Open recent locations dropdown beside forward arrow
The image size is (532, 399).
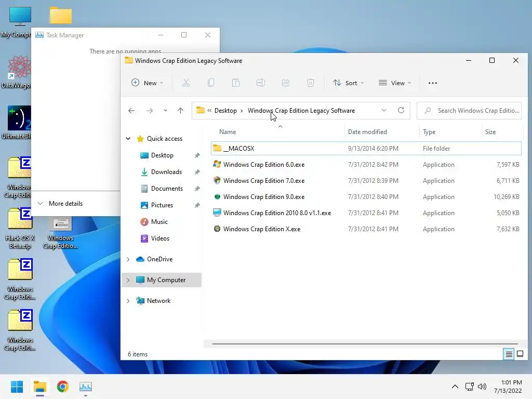pyautogui.click(x=165, y=111)
